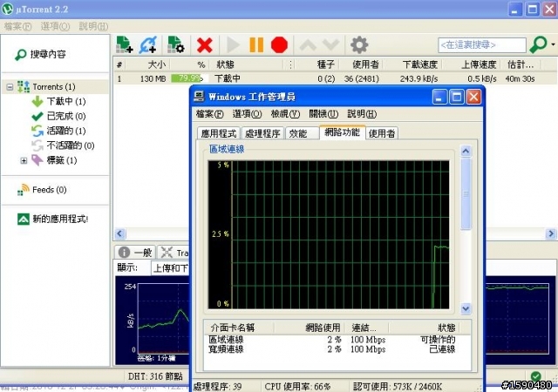Sort torrent list by 上傳速度 column
This screenshot has height=392, width=558.
471,64
